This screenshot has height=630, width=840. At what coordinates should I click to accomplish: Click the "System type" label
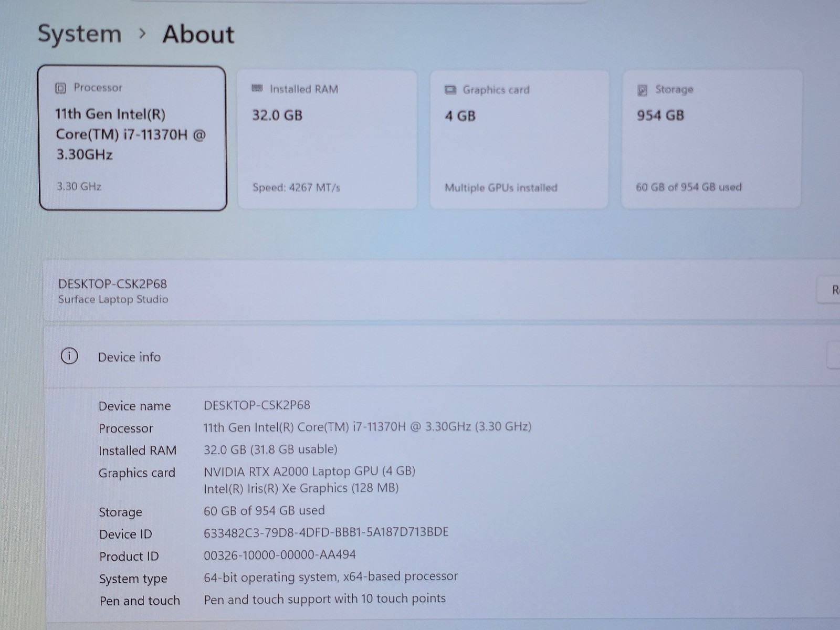pyautogui.click(x=133, y=579)
